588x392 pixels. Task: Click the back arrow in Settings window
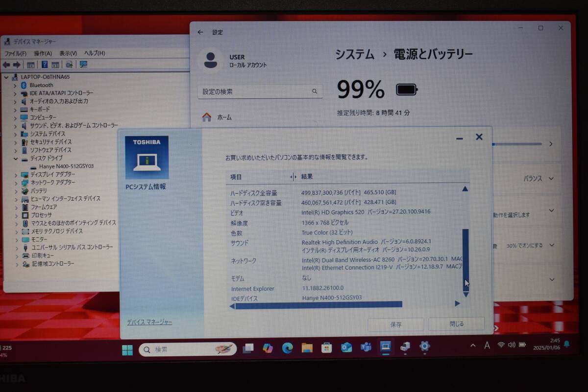pyautogui.click(x=200, y=32)
